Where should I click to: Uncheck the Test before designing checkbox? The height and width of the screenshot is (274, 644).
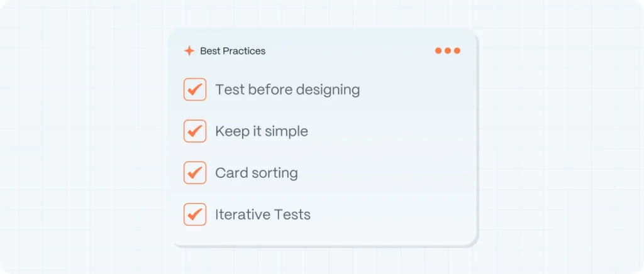(195, 89)
